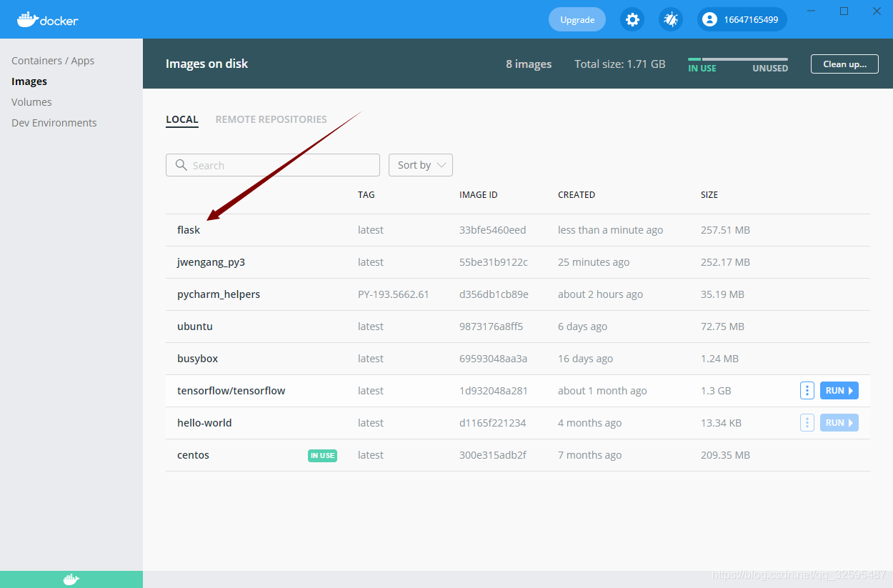Run the hello-world image
893x588 pixels.
pyautogui.click(x=839, y=423)
